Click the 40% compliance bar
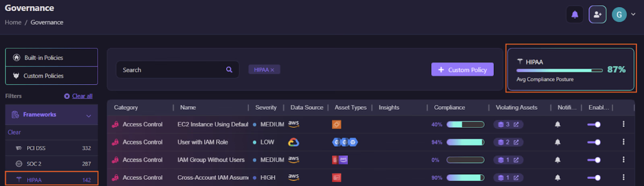 click(465, 124)
